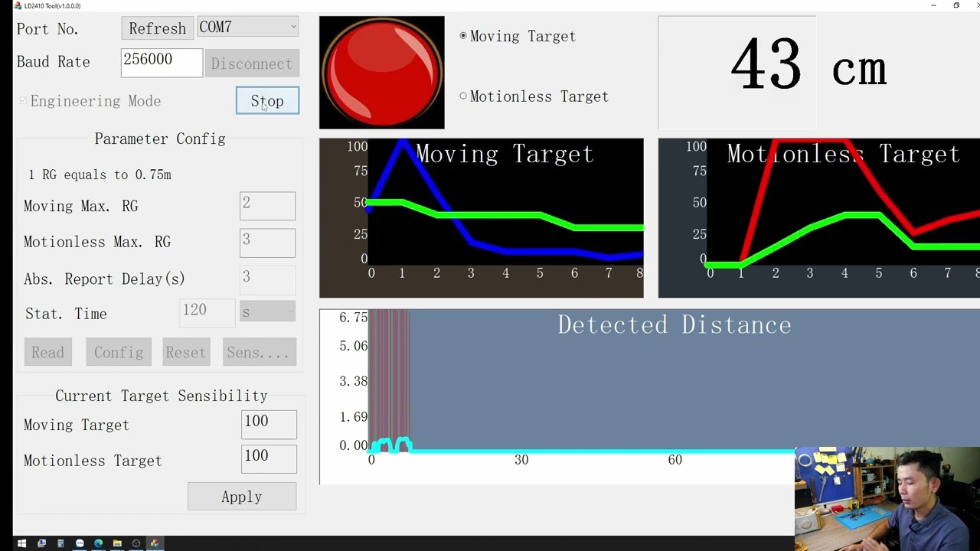Restore down the LD2410 Tool window
The height and width of the screenshot is (551, 980).
tap(956, 5)
